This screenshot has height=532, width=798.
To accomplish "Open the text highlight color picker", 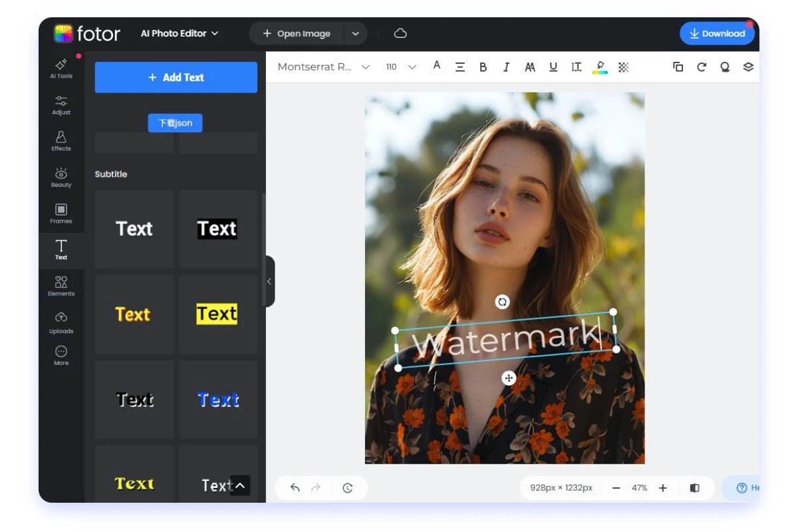I will tap(600, 66).
